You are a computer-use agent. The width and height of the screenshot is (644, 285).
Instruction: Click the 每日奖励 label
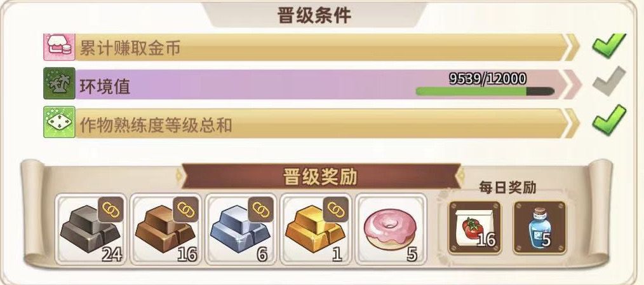(507, 187)
